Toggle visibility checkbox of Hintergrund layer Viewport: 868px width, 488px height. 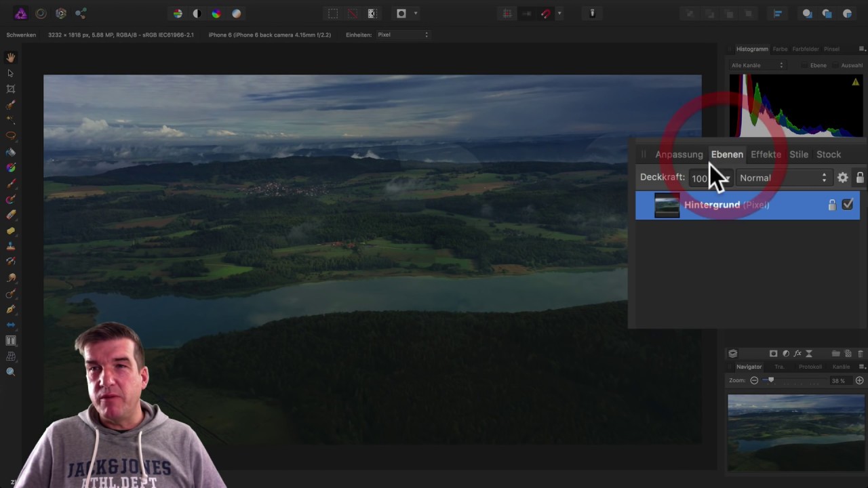click(x=848, y=205)
